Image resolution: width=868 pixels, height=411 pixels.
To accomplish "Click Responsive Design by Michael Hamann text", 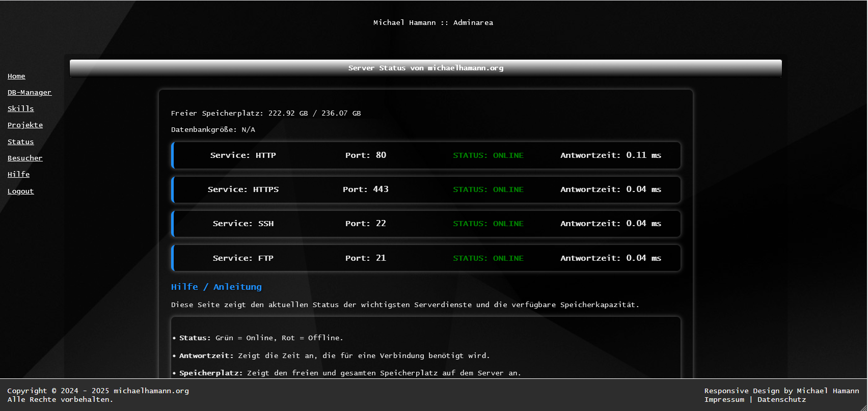I will point(782,391).
